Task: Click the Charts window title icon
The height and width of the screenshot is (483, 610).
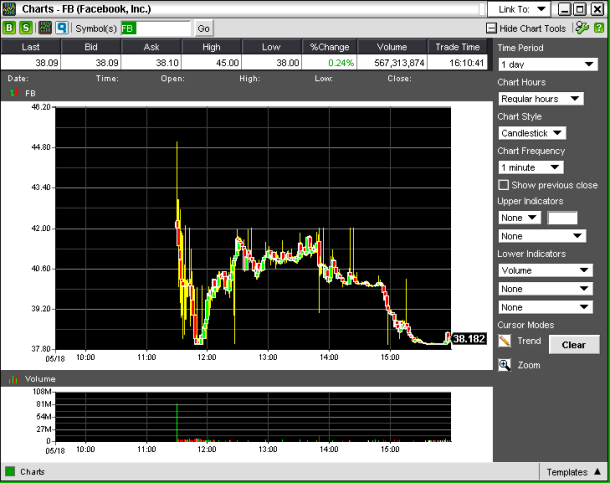Action: [9, 9]
